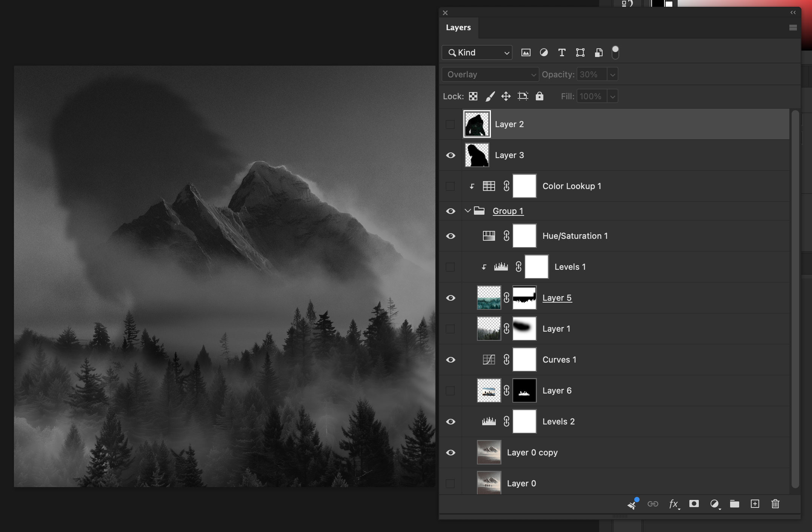Open the Kind filter dropdown
Screen dimensions: 812x532
477,53
